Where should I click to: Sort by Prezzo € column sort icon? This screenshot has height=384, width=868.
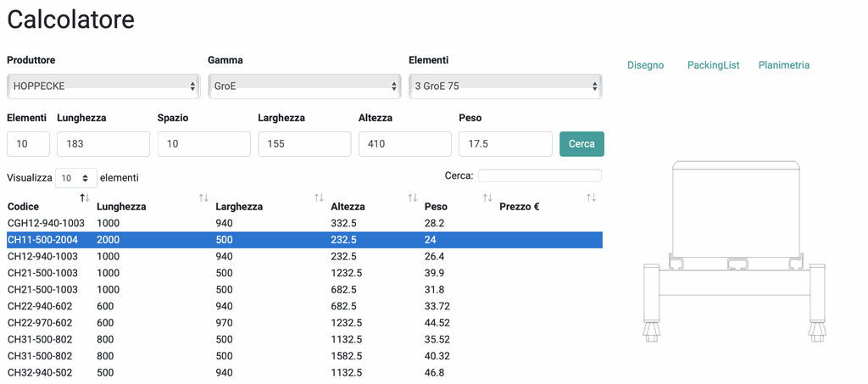pyautogui.click(x=591, y=198)
